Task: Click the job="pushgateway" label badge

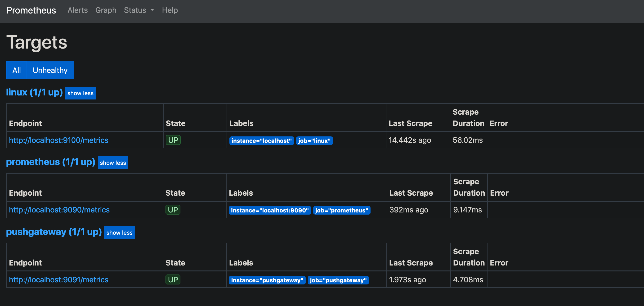Action: [x=338, y=280]
